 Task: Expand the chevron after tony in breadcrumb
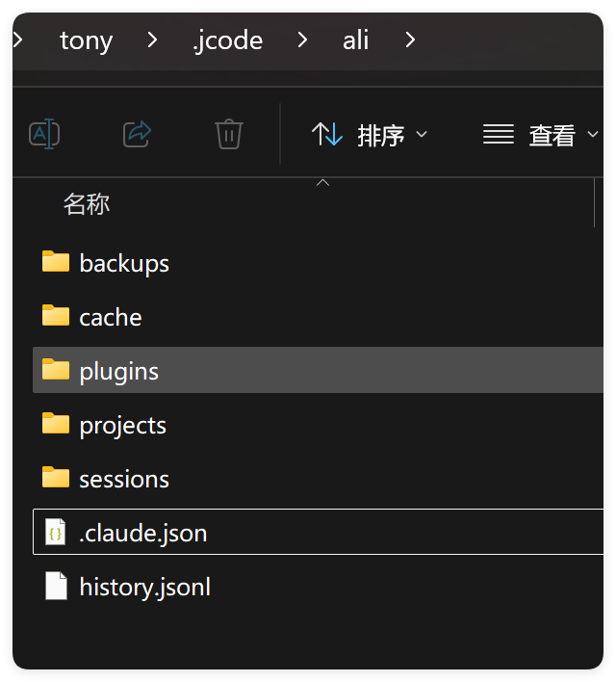[152, 40]
